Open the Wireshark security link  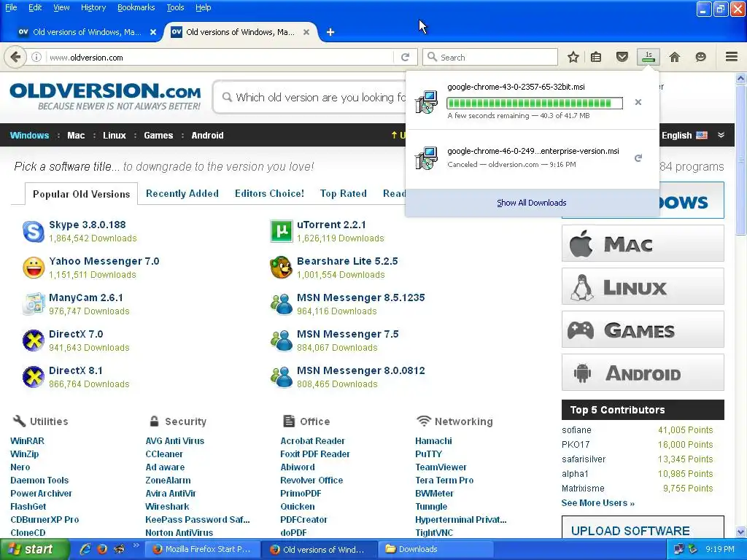167,507
